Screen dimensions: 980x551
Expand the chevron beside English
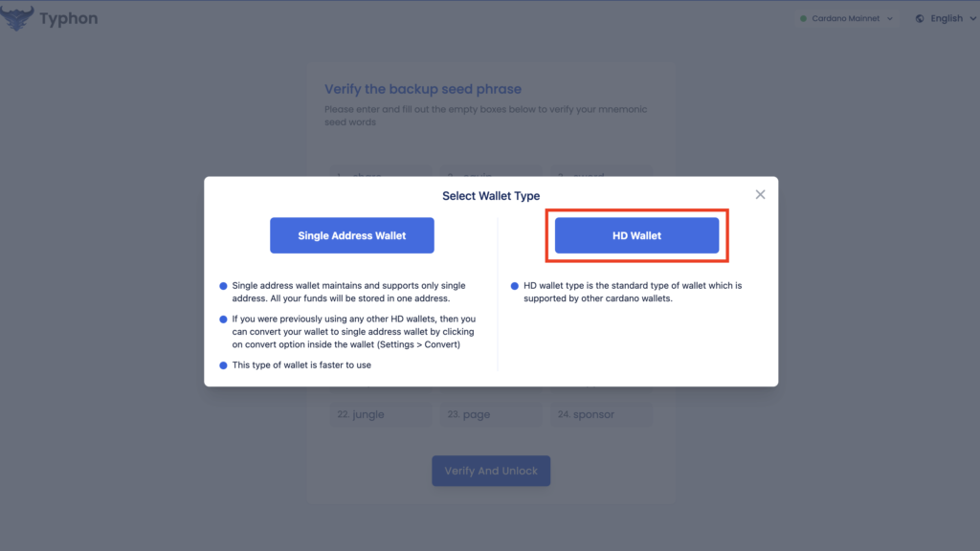pos(972,19)
